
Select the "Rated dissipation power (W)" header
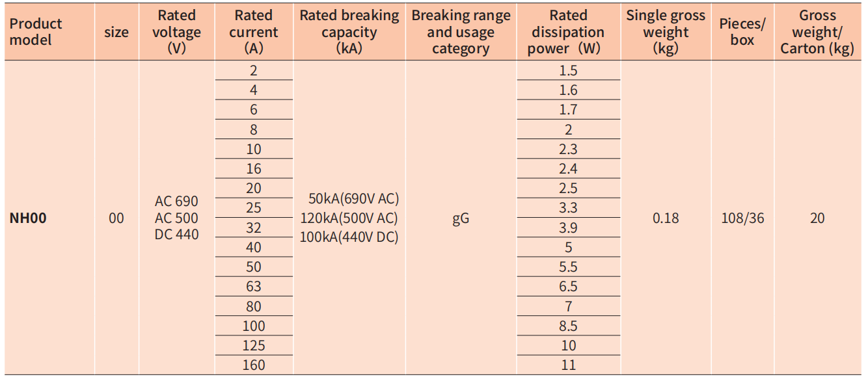pos(568,32)
